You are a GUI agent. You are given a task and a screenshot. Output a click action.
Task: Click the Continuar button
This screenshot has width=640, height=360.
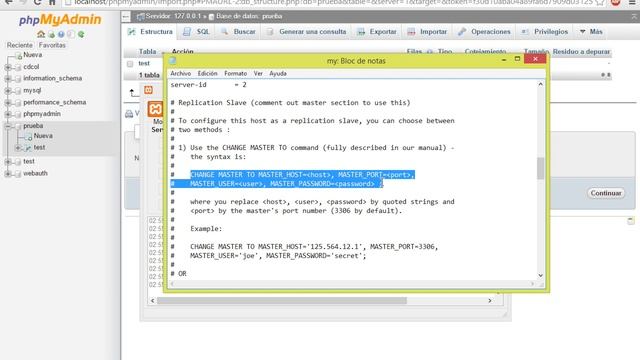point(606,193)
